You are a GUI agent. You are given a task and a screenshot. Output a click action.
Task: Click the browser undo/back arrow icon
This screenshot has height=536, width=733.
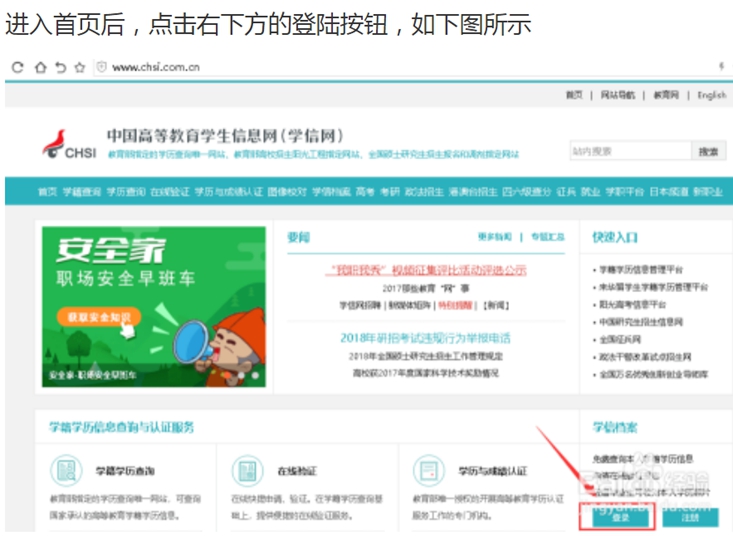pyautogui.click(x=60, y=67)
